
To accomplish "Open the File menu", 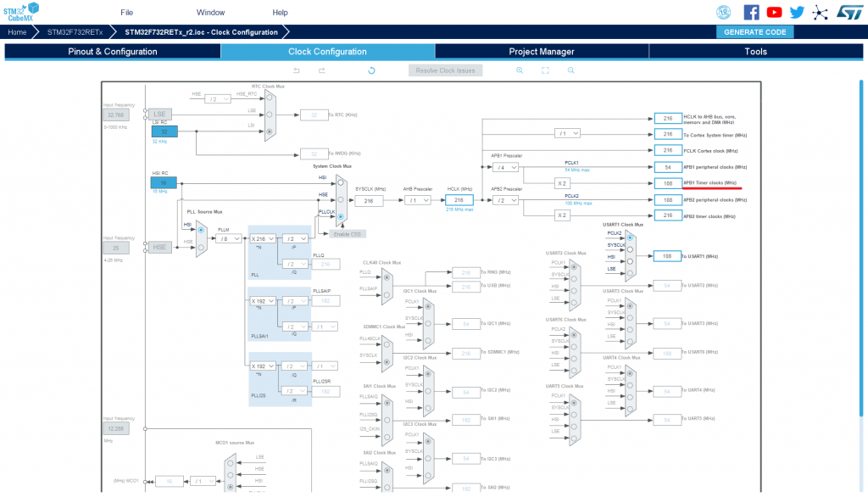I will coord(127,12).
